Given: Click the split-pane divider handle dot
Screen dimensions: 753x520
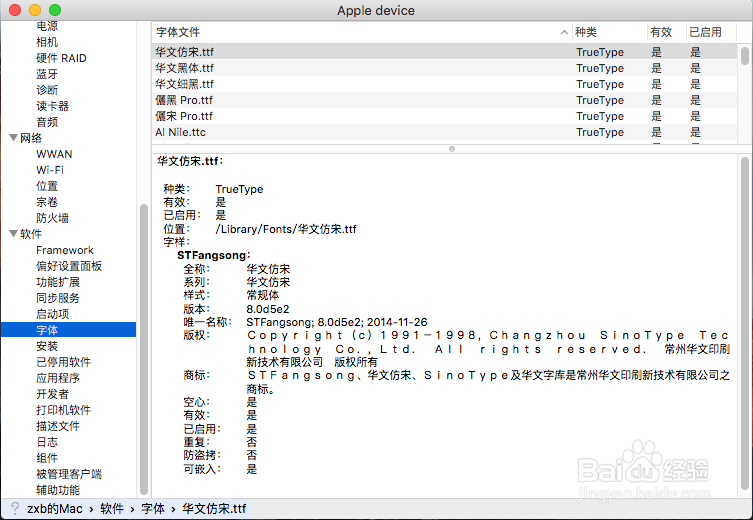Looking at the screenshot, I should [x=452, y=149].
